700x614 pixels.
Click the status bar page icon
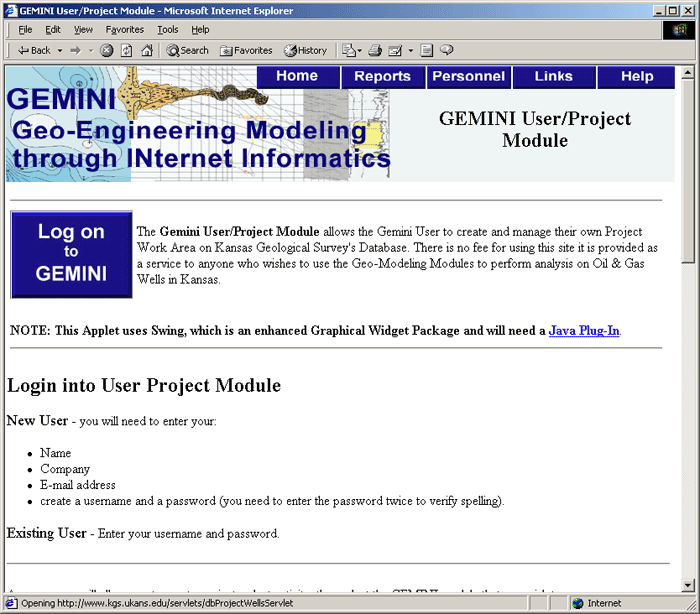point(12,603)
